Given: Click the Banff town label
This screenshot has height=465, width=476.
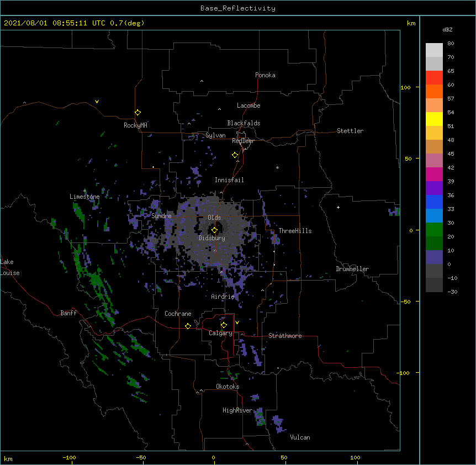Looking at the screenshot, I should (x=68, y=313).
